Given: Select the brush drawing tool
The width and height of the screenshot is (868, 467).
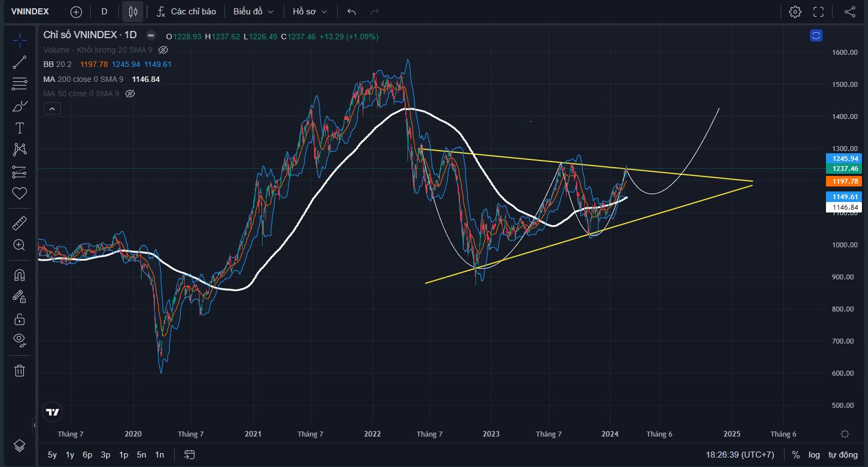Looking at the screenshot, I should pyautogui.click(x=19, y=106).
